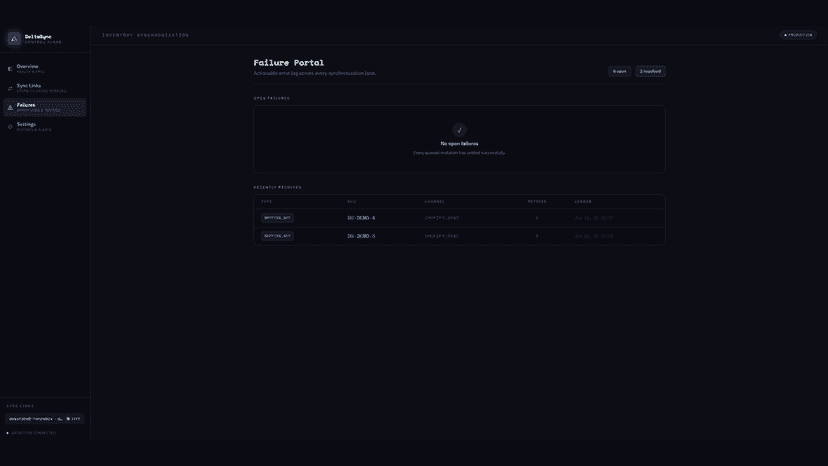Click the Logged column header
828x466 pixels.
pos(583,201)
